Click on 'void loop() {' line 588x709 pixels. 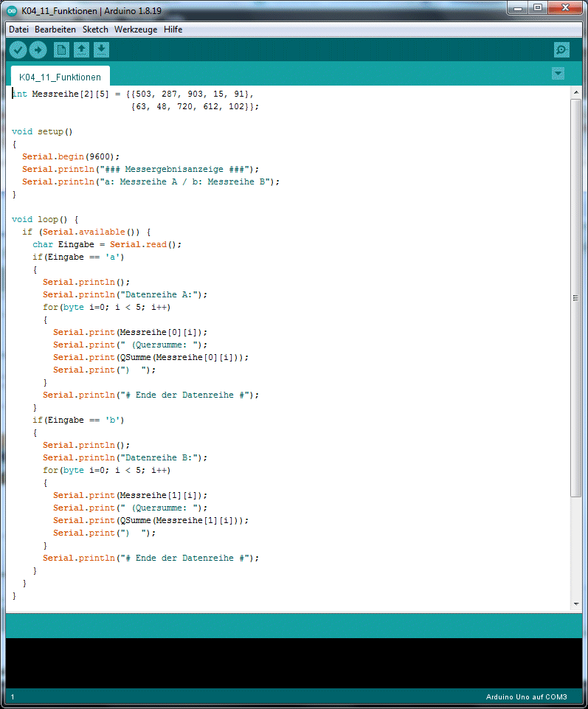[45, 219]
